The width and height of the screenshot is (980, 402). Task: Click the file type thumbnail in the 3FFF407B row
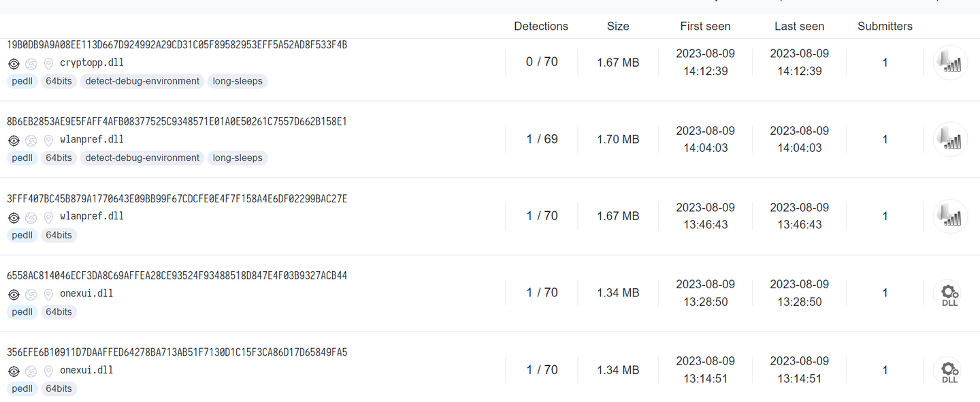950,217
